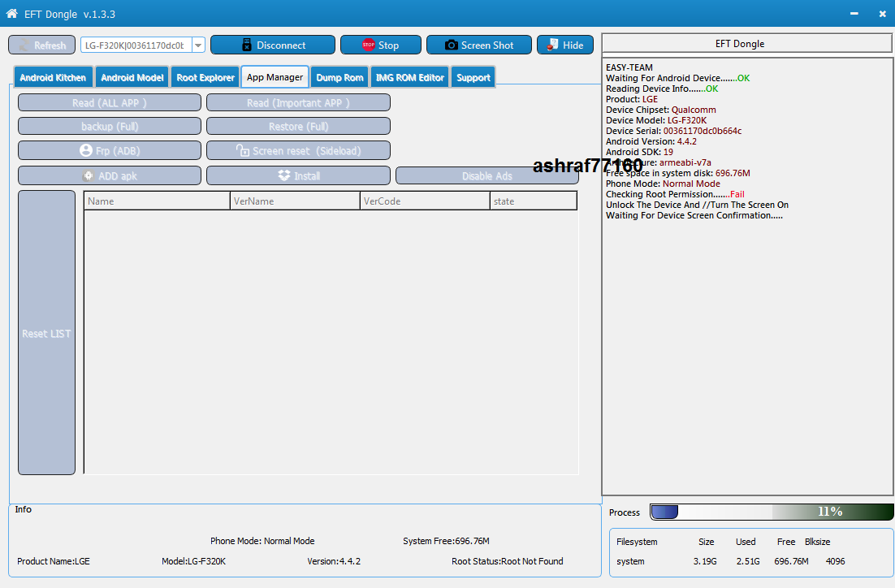Screen dimensions: 895x588
Task: Click the Process progress bar
Action: pyautogui.click(x=772, y=512)
